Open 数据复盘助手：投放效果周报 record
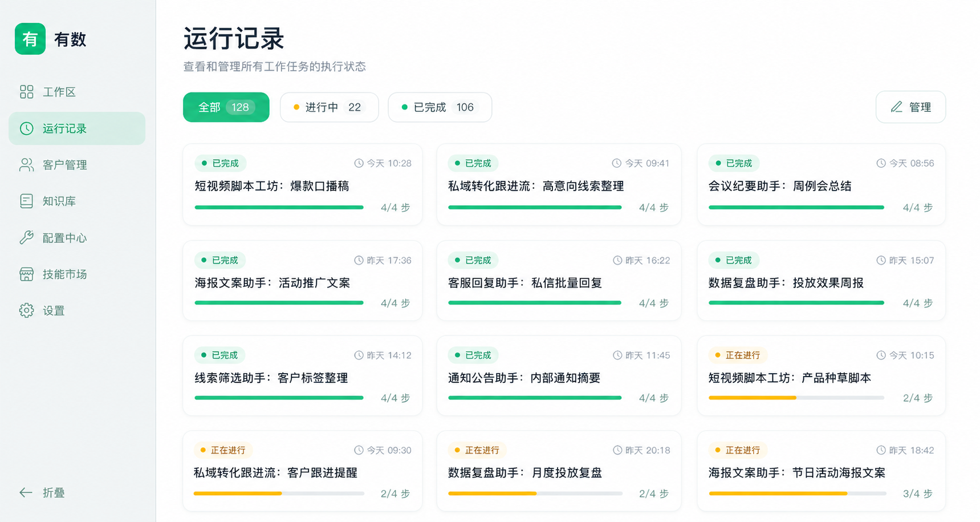This screenshot has height=522, width=980. (x=821, y=280)
